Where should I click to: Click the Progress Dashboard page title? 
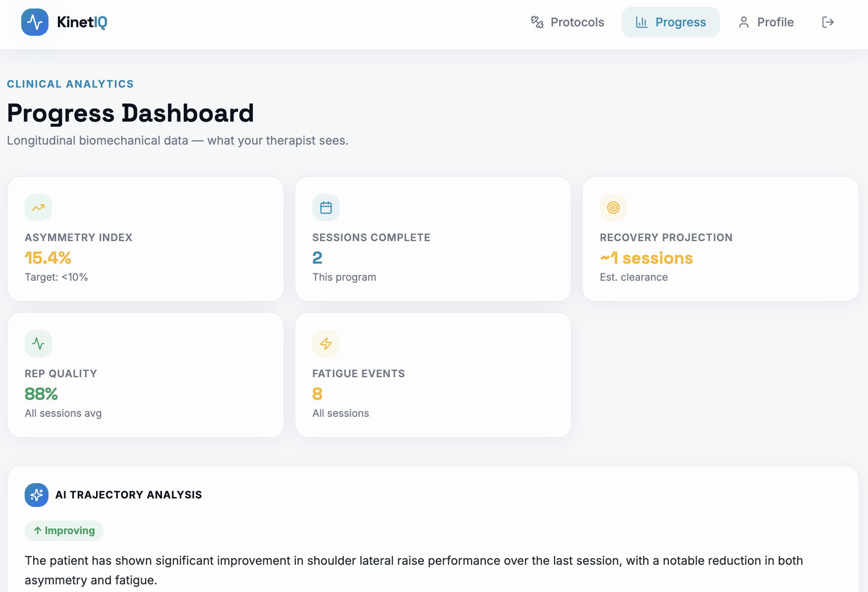tap(130, 113)
